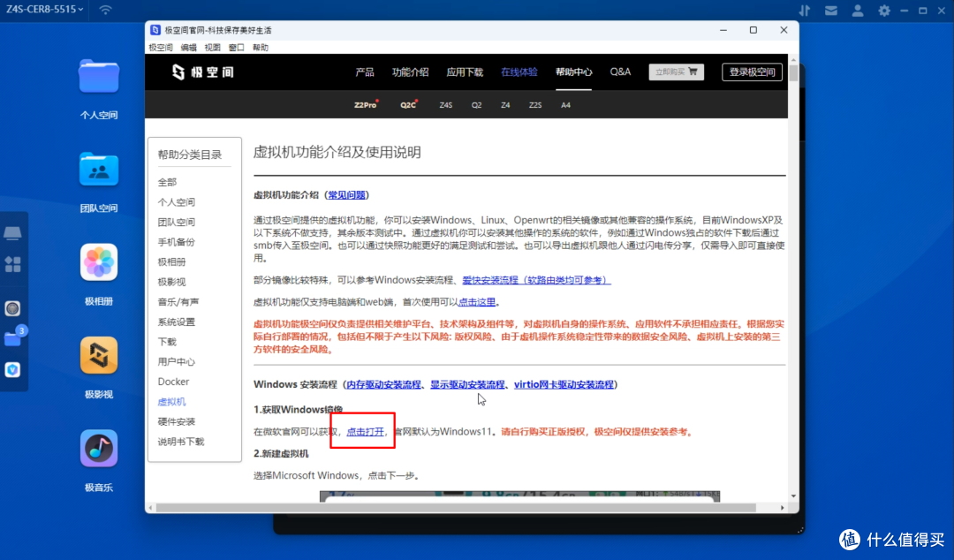Select 用户中心 help category
This screenshot has width=954, height=560.
tap(177, 361)
